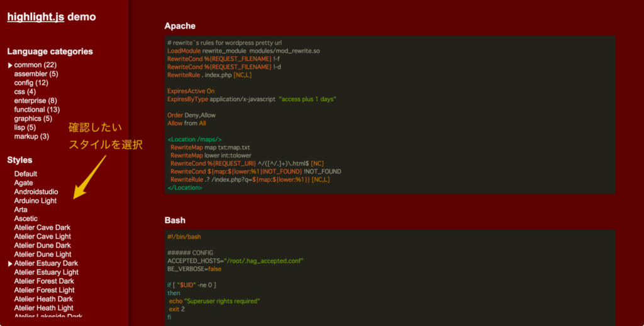Select the Arduino Light style
Screen dimensions: 644x326
click(x=35, y=201)
